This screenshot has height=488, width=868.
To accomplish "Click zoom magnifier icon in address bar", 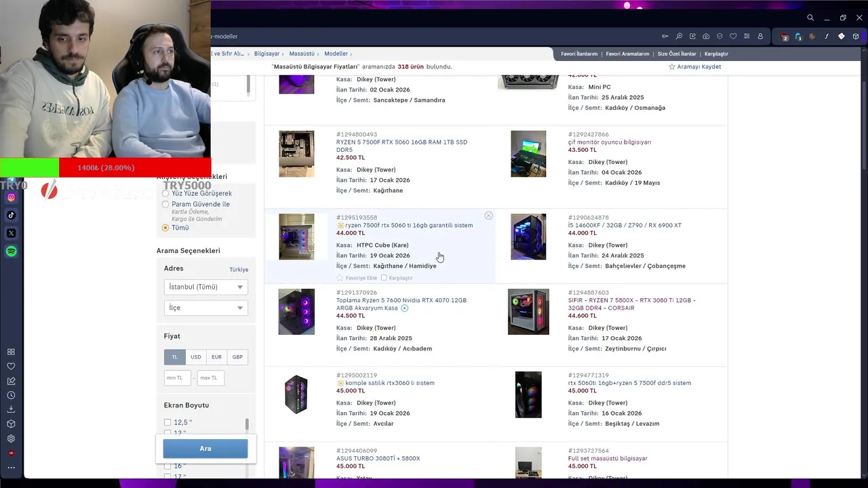I will tap(679, 36).
